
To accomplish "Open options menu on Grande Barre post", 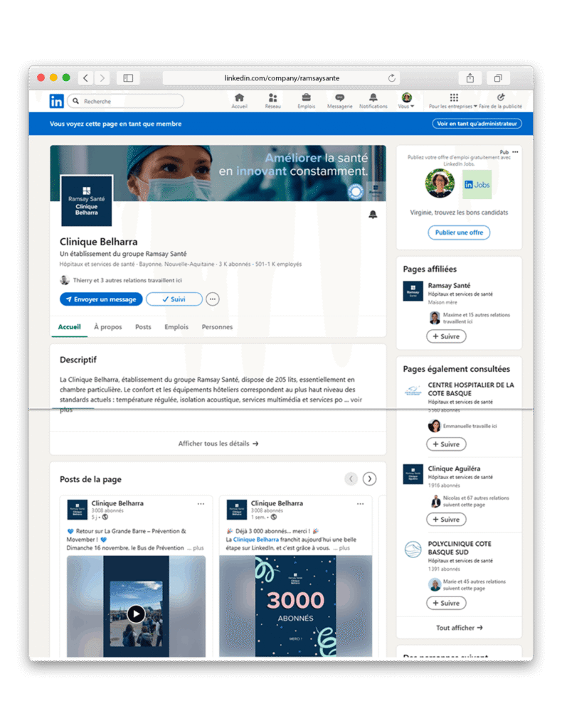I will point(201,504).
